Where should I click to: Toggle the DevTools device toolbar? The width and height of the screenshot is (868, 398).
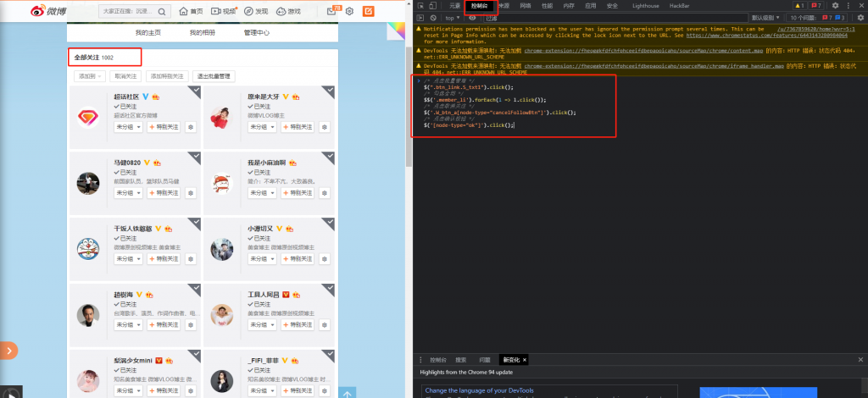tap(432, 6)
